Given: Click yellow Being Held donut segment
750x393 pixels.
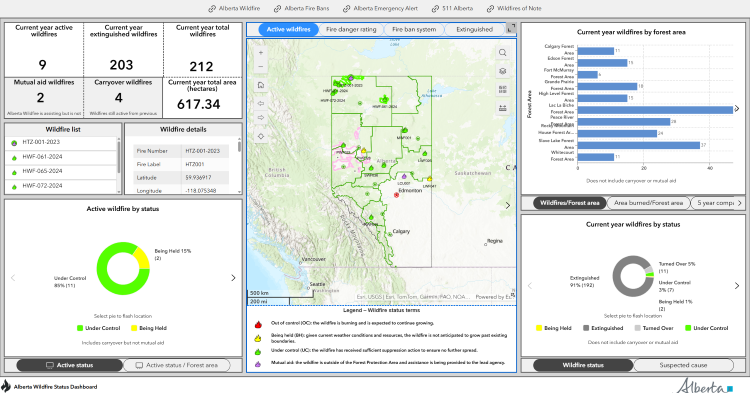Looking at the screenshot, I should 143,258.
